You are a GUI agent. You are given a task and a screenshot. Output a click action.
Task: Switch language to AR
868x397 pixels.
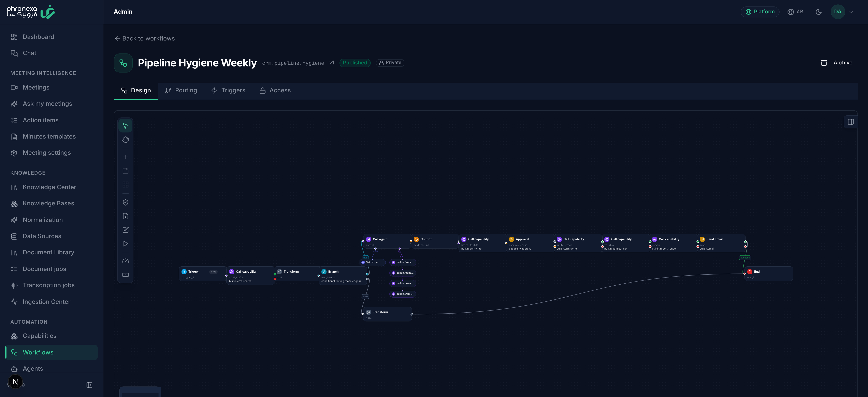click(795, 12)
